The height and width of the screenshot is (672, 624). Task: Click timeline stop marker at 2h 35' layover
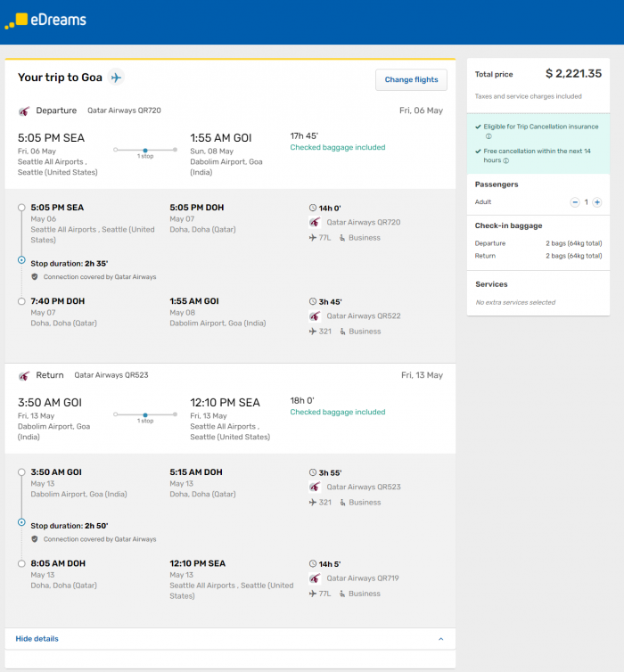click(21, 260)
